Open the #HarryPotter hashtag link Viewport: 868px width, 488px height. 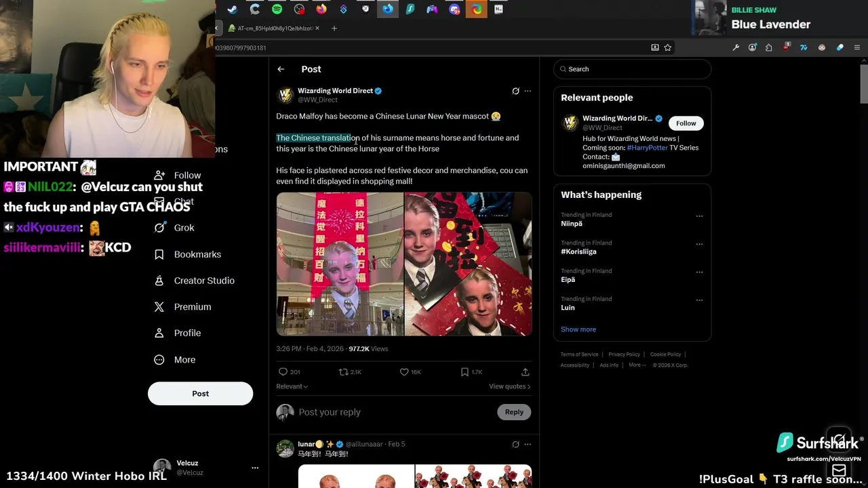pos(647,148)
